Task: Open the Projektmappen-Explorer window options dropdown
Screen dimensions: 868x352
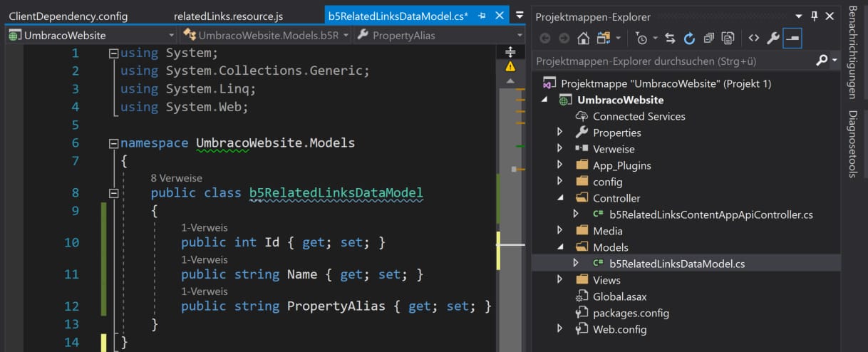Action: (x=798, y=16)
